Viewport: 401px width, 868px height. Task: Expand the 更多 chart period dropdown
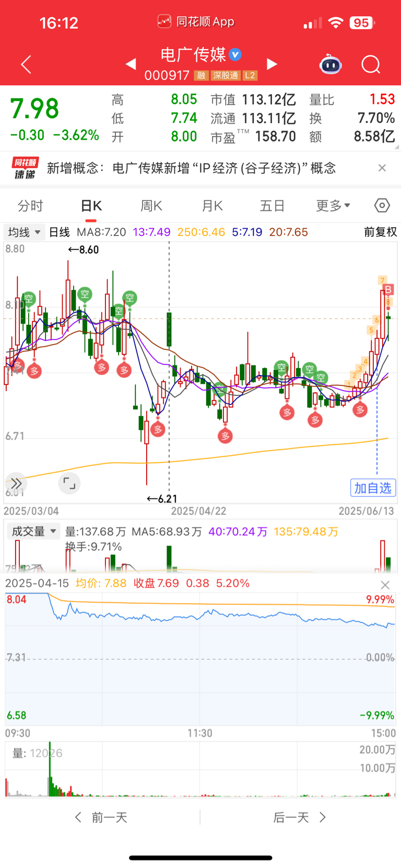pos(333,206)
